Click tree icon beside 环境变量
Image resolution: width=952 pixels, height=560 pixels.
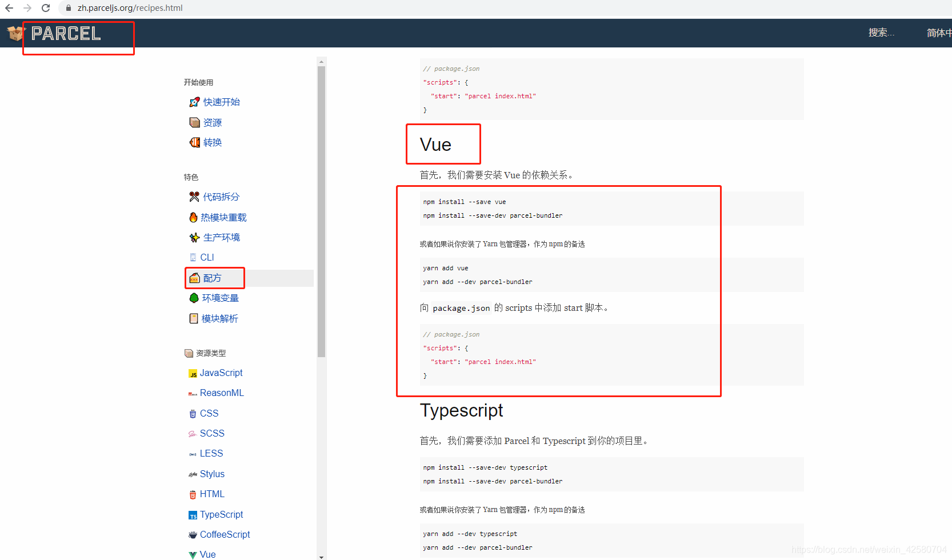(x=194, y=298)
